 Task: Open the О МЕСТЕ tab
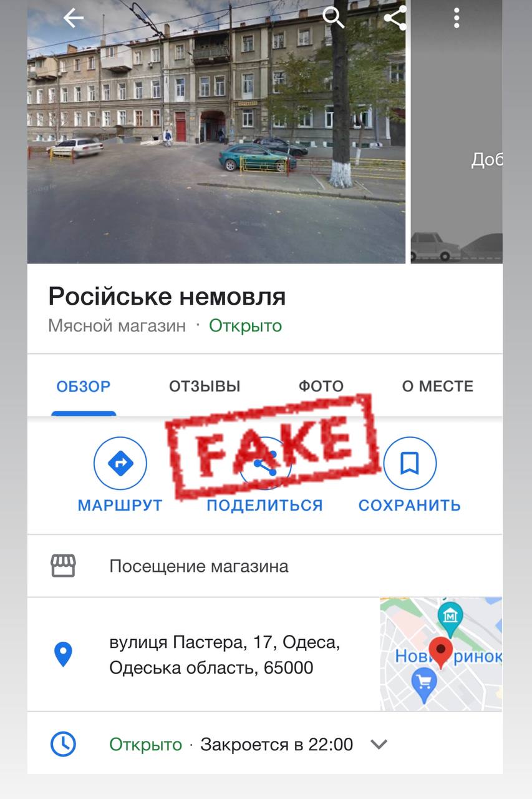tap(438, 386)
